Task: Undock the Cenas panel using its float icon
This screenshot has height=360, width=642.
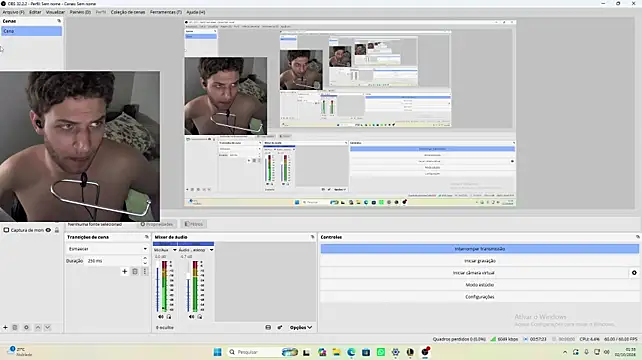Action: [x=59, y=21]
